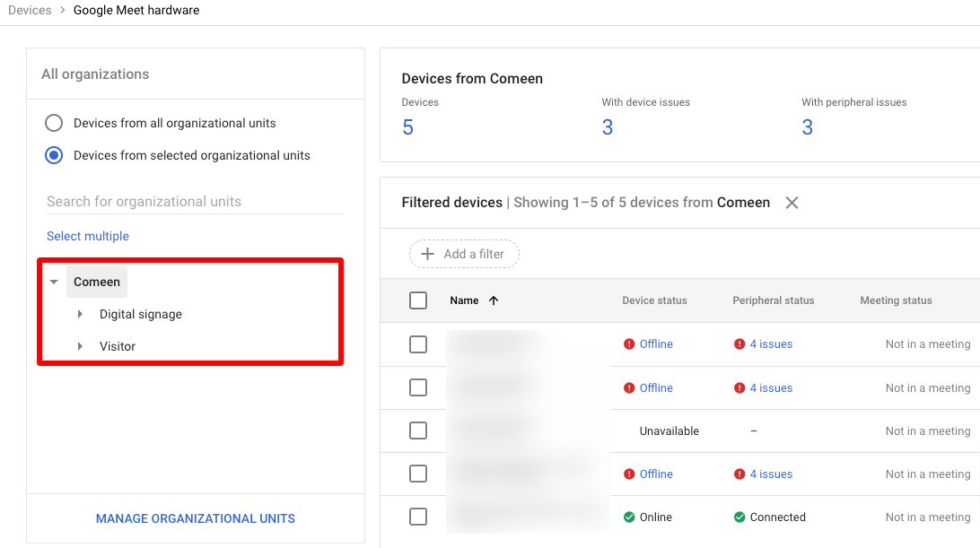Screen dimensions: 980x548
Task: Go to Devices in the breadcrumb
Action: (x=30, y=10)
